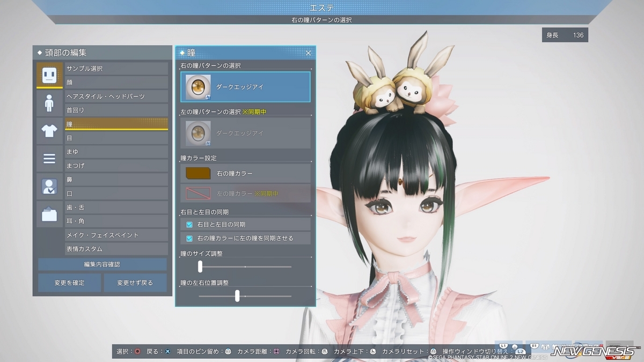
Task: Click the 変更を確定 button
Action: pos(69,283)
